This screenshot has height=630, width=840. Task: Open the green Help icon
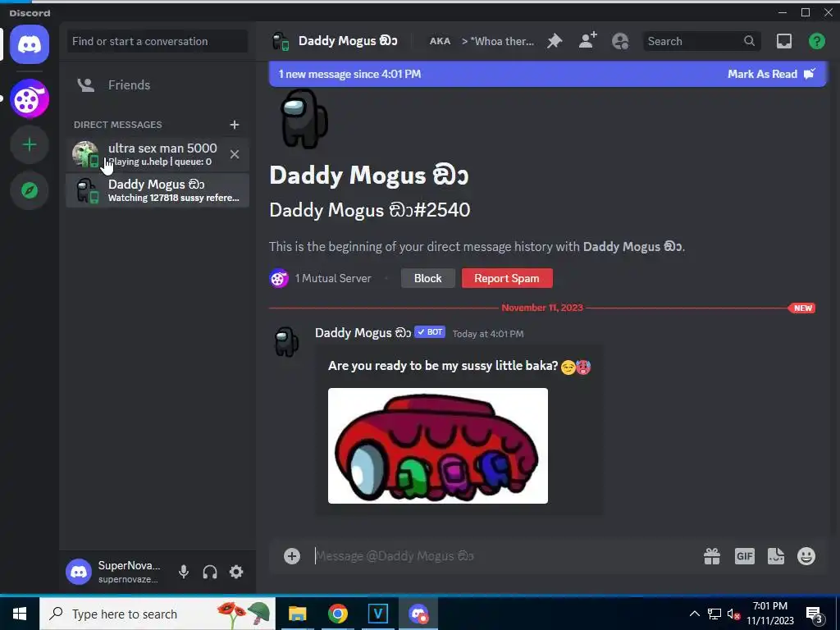click(x=817, y=41)
